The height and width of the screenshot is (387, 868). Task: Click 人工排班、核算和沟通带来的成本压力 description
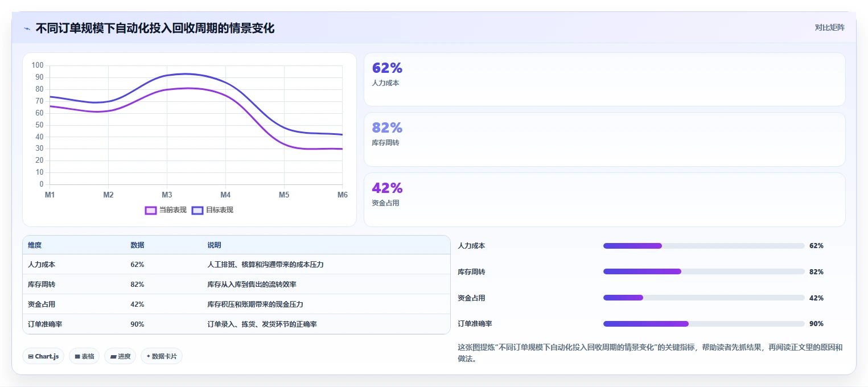[265, 265]
